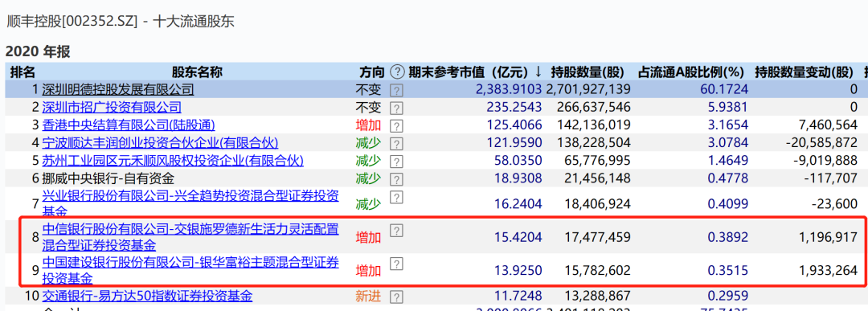Open 交通银行-易方达50指数证券投资基金 link

(x=147, y=296)
